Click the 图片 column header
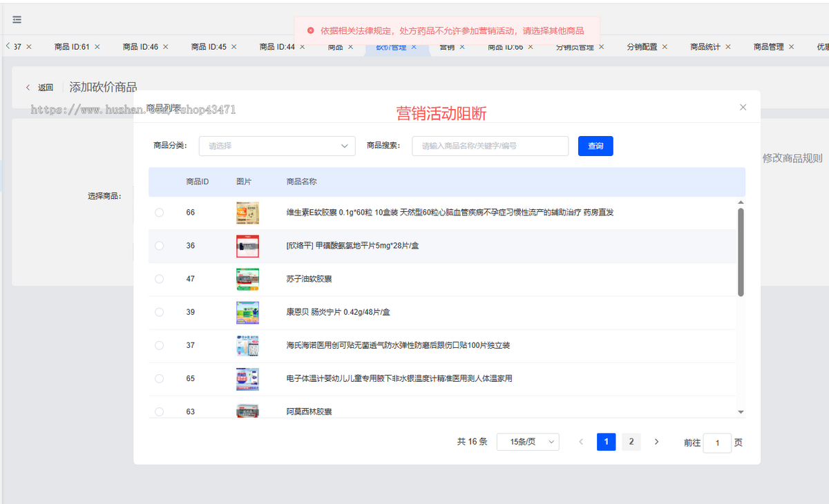Screen dimensions: 829x504 tap(244, 182)
